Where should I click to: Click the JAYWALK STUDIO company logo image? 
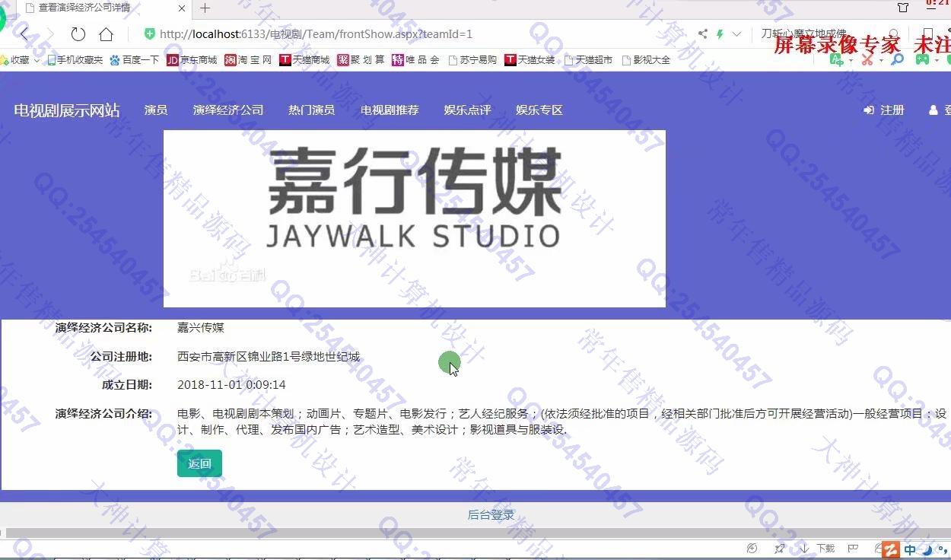415,218
